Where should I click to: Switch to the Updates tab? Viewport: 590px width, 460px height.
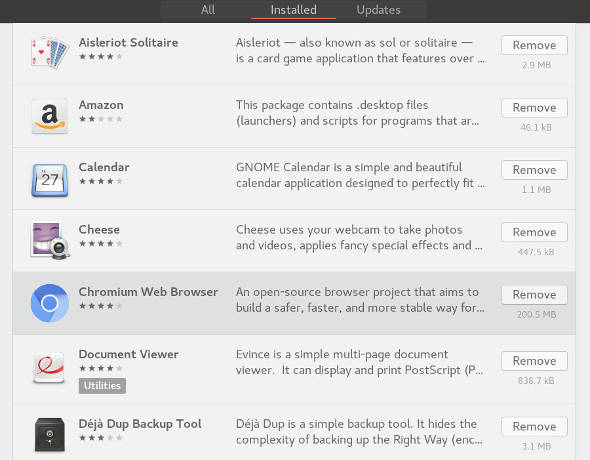(379, 10)
